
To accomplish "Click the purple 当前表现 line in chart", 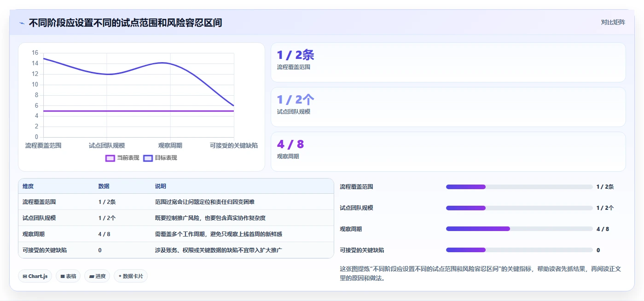I will [138, 111].
